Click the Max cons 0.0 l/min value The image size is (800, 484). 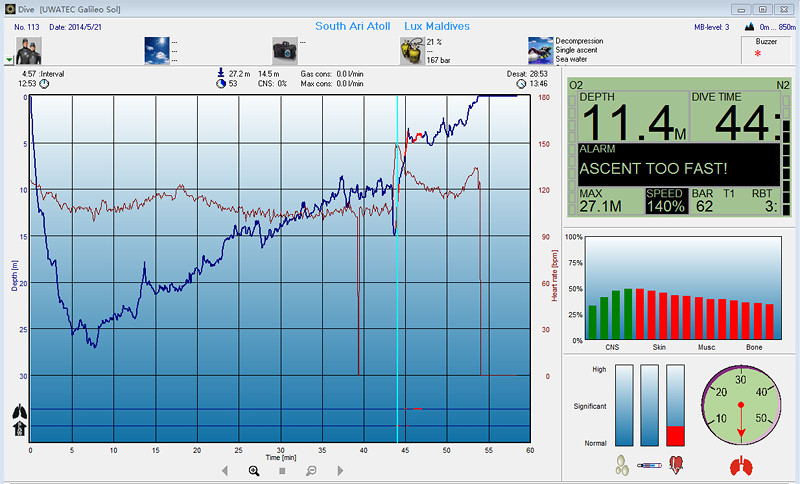click(x=332, y=84)
